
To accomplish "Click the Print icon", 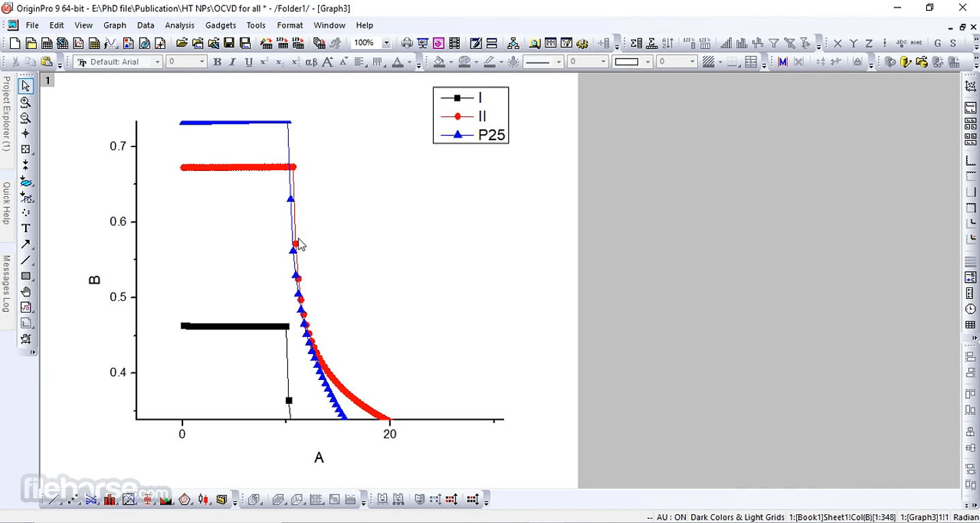I will (x=407, y=44).
